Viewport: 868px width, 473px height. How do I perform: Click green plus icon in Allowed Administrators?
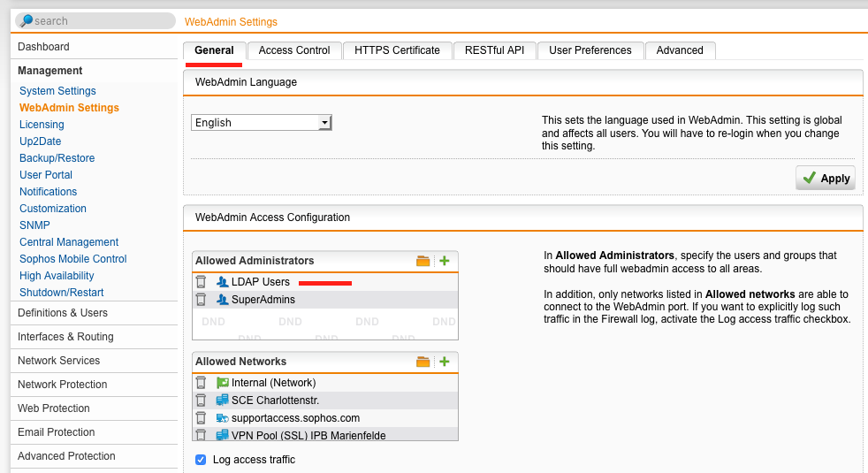tap(445, 261)
